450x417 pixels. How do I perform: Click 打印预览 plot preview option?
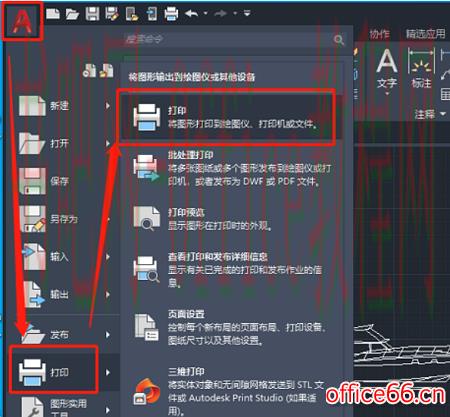[x=231, y=219]
